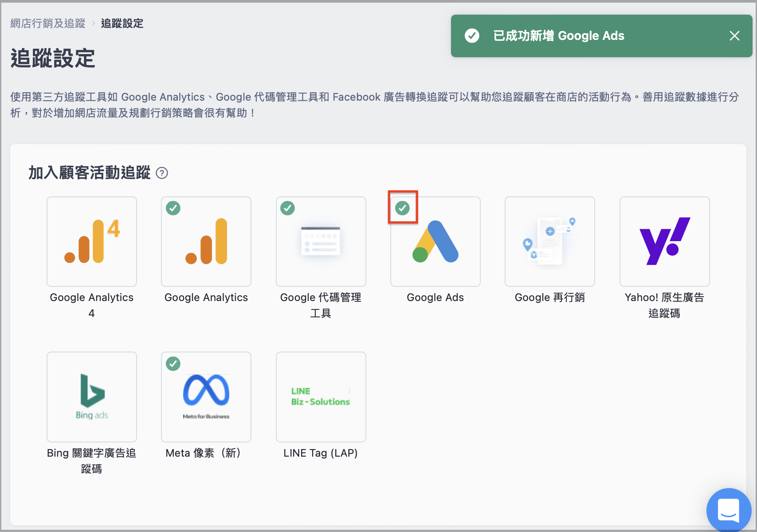Open the Bing ads tracking card

pyautogui.click(x=92, y=397)
